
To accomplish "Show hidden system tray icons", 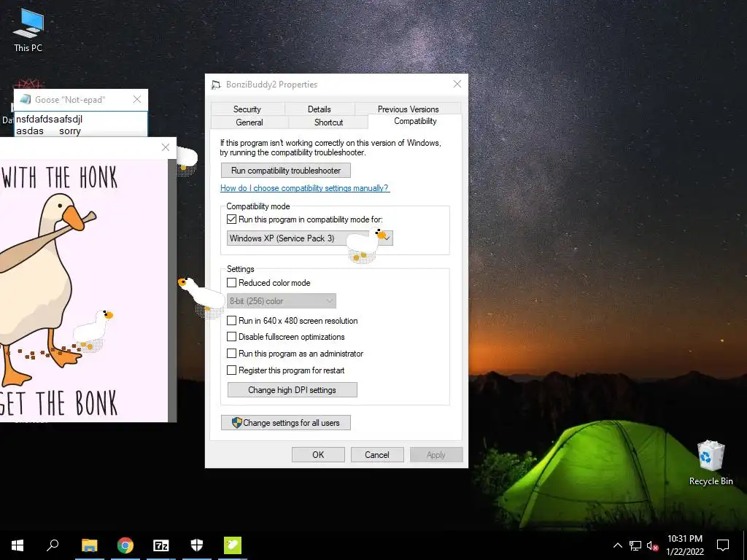I will (x=617, y=545).
